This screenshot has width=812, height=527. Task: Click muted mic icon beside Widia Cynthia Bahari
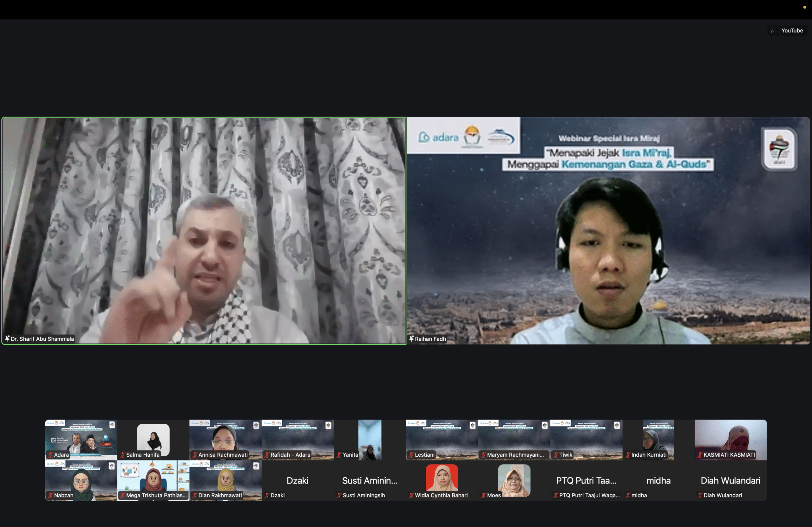411,495
